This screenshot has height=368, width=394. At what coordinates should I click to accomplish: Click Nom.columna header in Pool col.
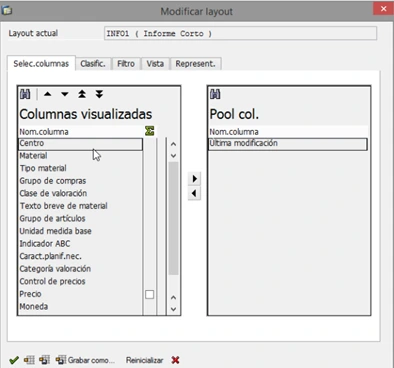288,132
